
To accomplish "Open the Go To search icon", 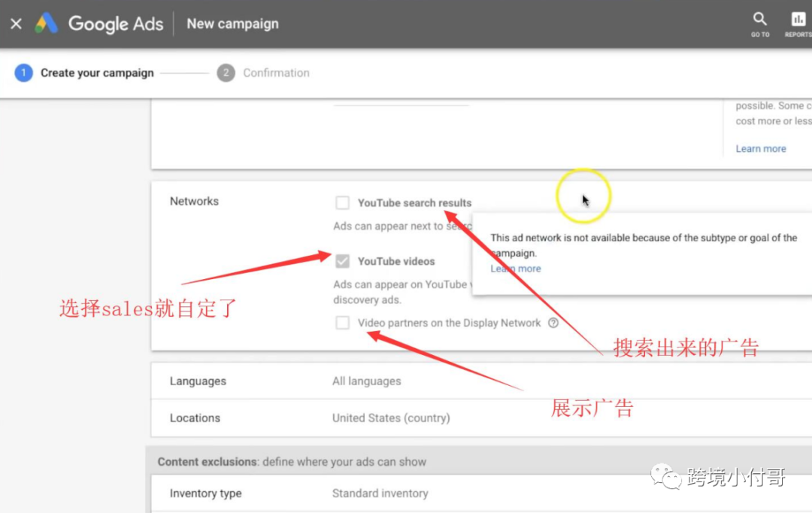I will 759,24.
